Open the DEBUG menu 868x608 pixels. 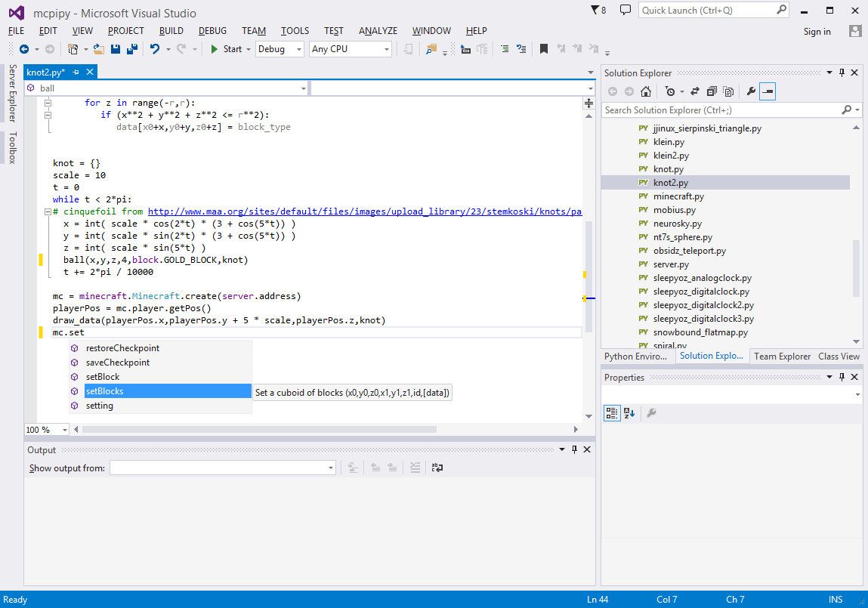click(212, 31)
